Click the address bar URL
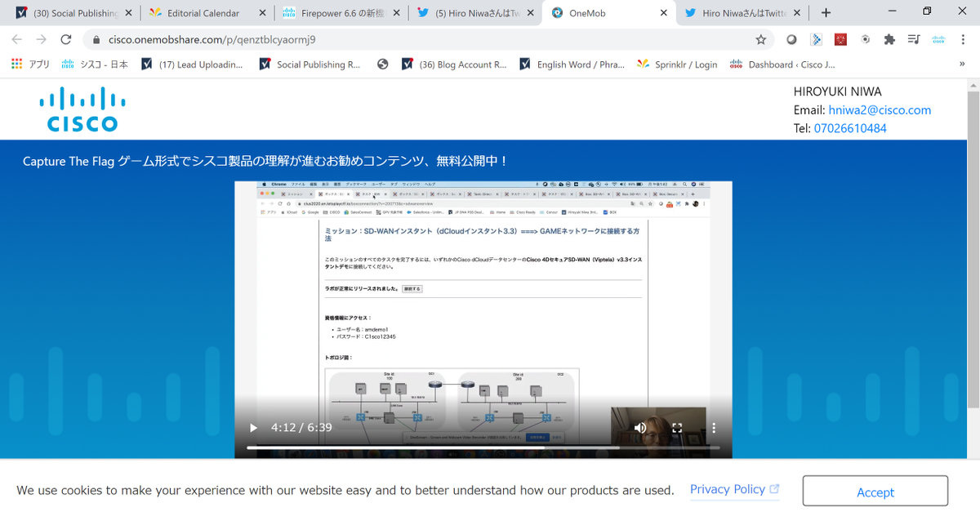The image size is (980, 521). click(212, 39)
